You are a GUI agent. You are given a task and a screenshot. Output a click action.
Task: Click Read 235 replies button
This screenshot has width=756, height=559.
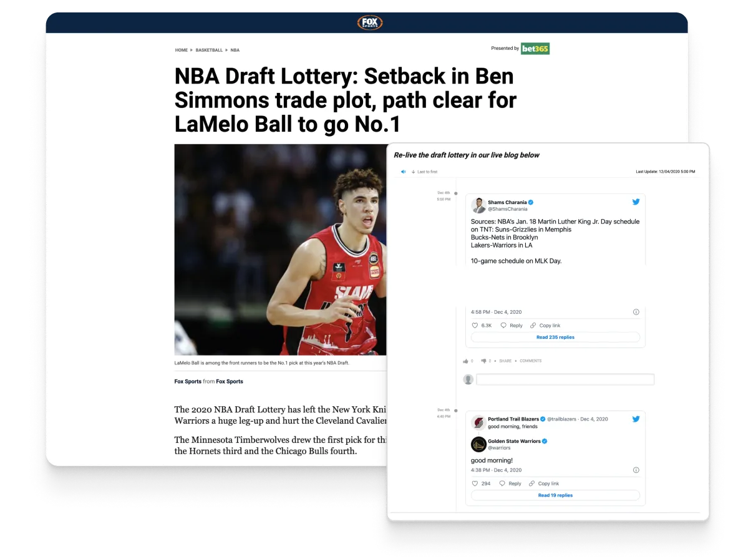pos(555,337)
